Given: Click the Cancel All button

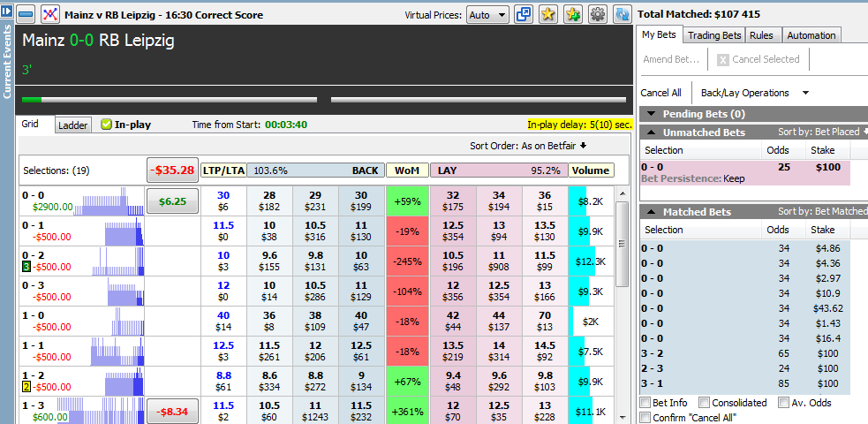Looking at the screenshot, I should 661,93.
